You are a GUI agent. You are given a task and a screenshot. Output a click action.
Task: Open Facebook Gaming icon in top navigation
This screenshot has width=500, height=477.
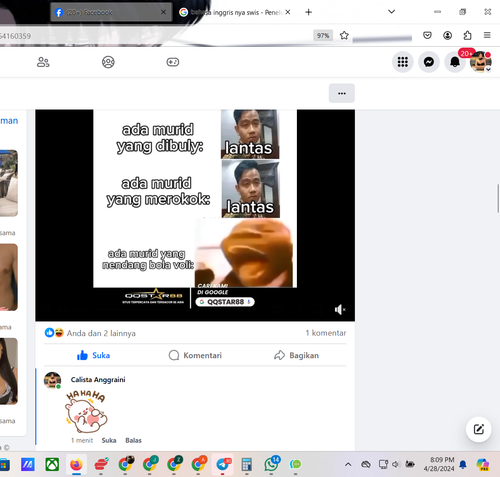173,62
